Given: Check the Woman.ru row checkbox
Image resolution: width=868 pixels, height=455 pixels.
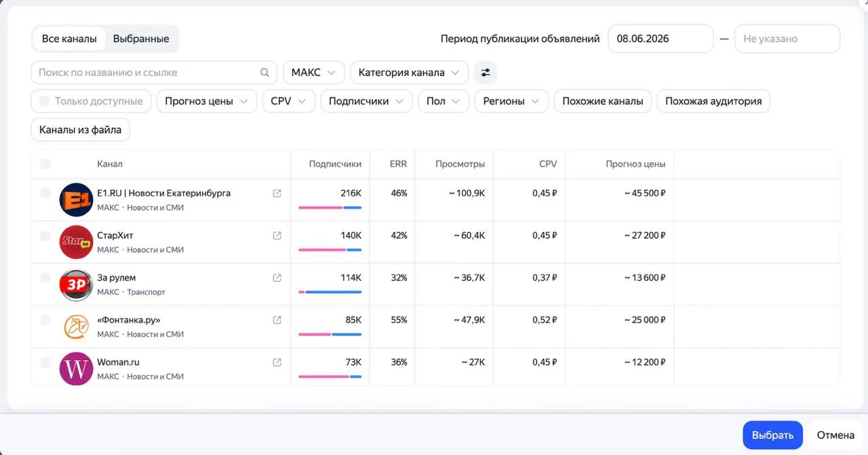Looking at the screenshot, I should tap(45, 362).
